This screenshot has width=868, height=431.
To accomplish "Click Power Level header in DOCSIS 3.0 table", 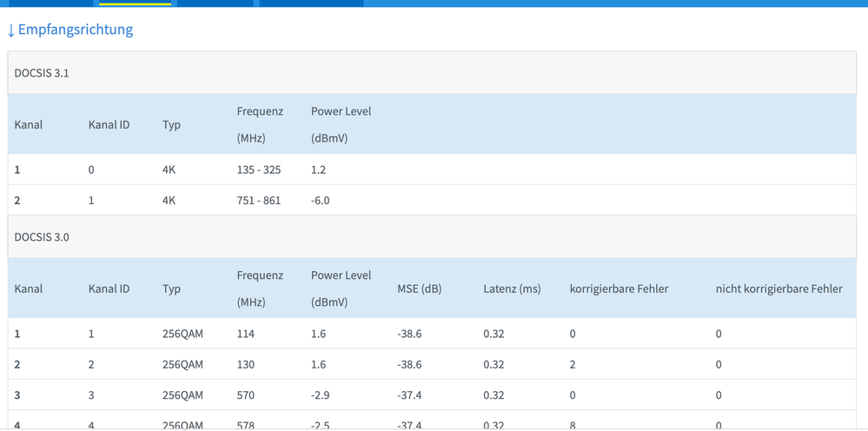I will [x=341, y=288].
